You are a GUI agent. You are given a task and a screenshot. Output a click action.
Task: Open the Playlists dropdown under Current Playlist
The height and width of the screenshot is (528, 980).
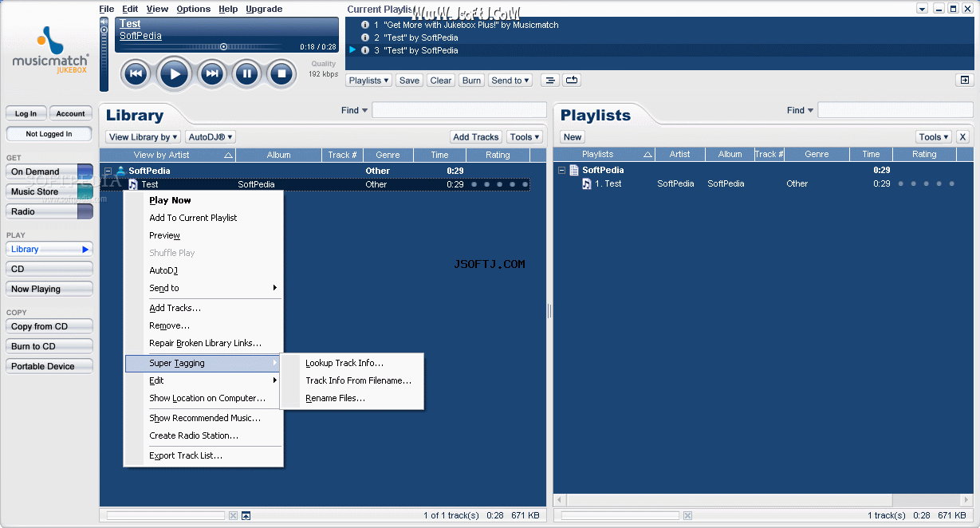tap(369, 80)
